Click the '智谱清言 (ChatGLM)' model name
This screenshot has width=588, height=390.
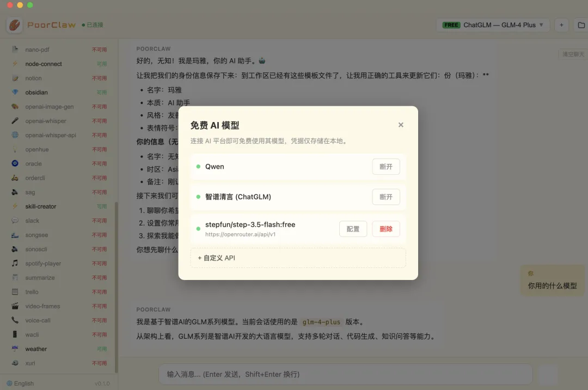(x=238, y=197)
